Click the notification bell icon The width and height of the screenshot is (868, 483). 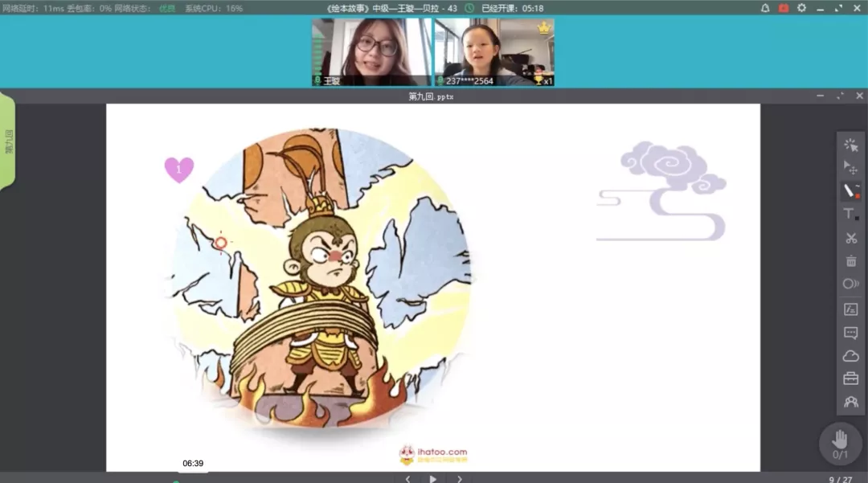(765, 8)
